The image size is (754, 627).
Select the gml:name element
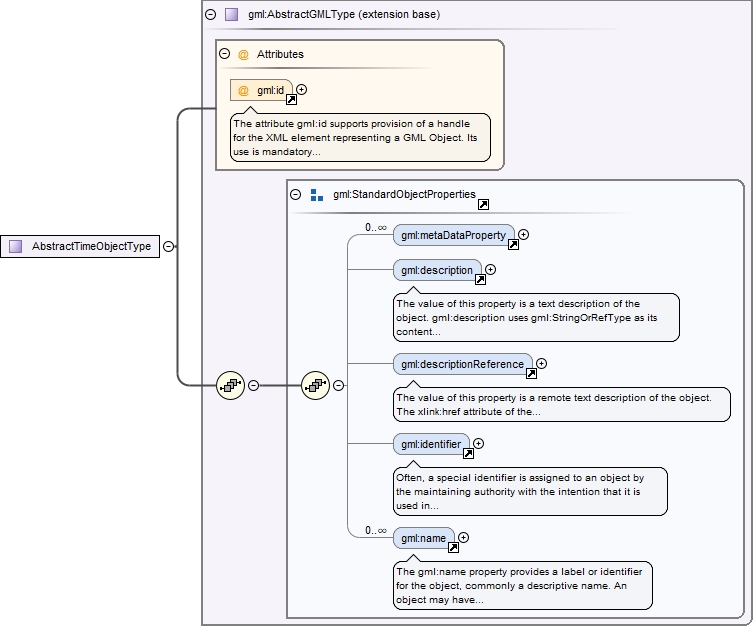[x=423, y=538]
